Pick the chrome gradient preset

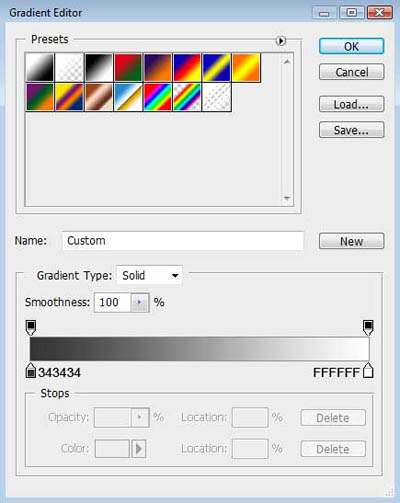(128, 97)
